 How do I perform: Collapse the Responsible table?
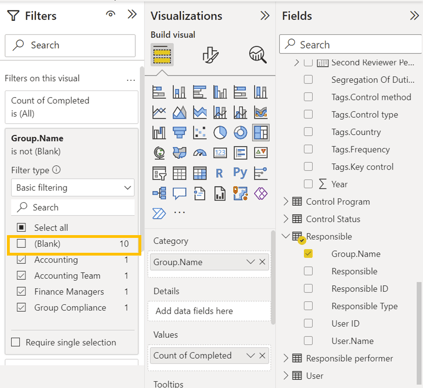click(x=286, y=236)
